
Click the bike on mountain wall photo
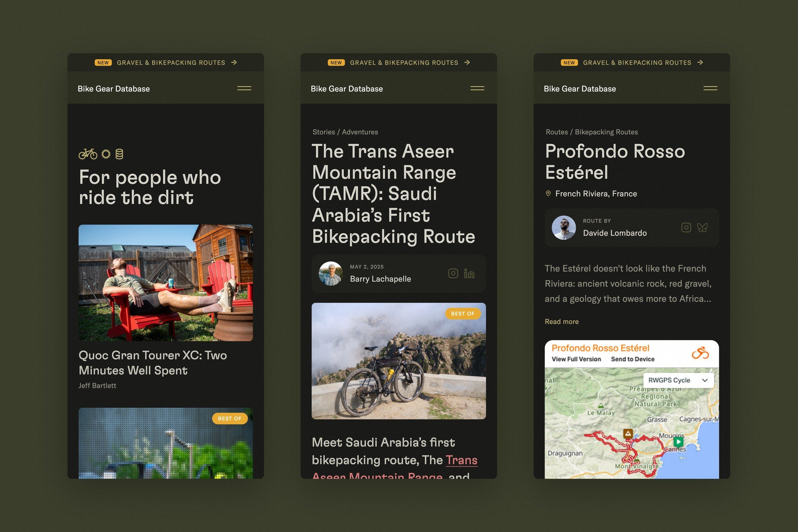click(x=399, y=361)
